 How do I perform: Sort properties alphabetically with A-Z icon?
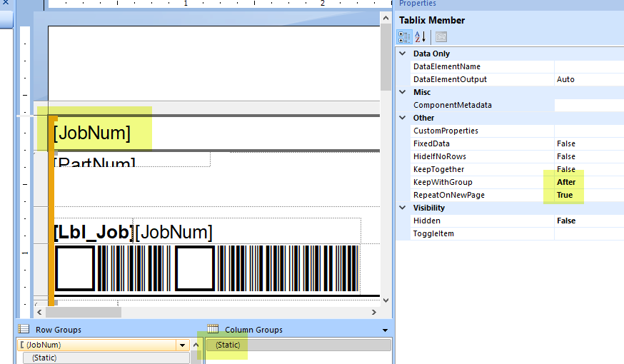click(421, 37)
